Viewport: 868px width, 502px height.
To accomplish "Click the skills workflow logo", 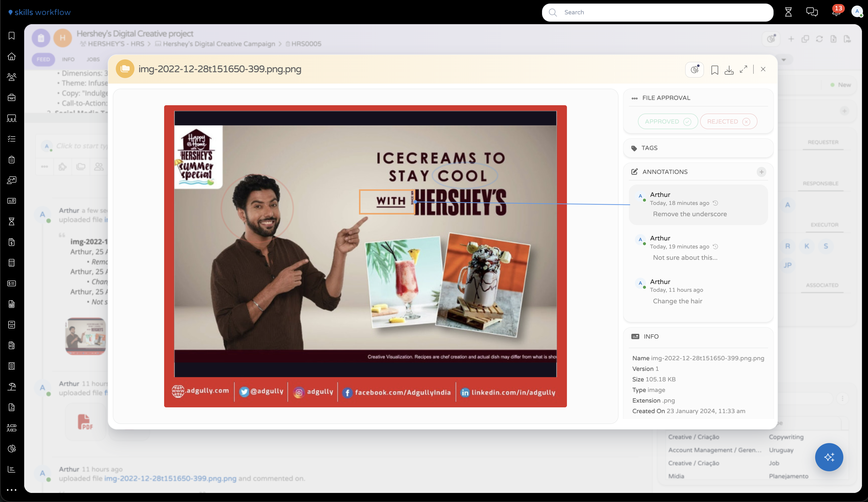I will (39, 12).
